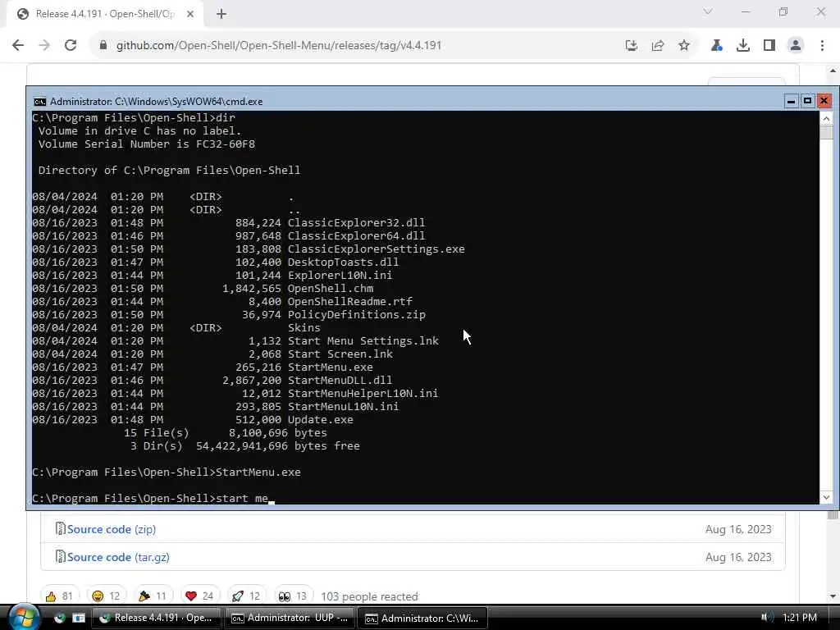Bookmark this page with star icon
This screenshot has width=840, height=630.
684,46
